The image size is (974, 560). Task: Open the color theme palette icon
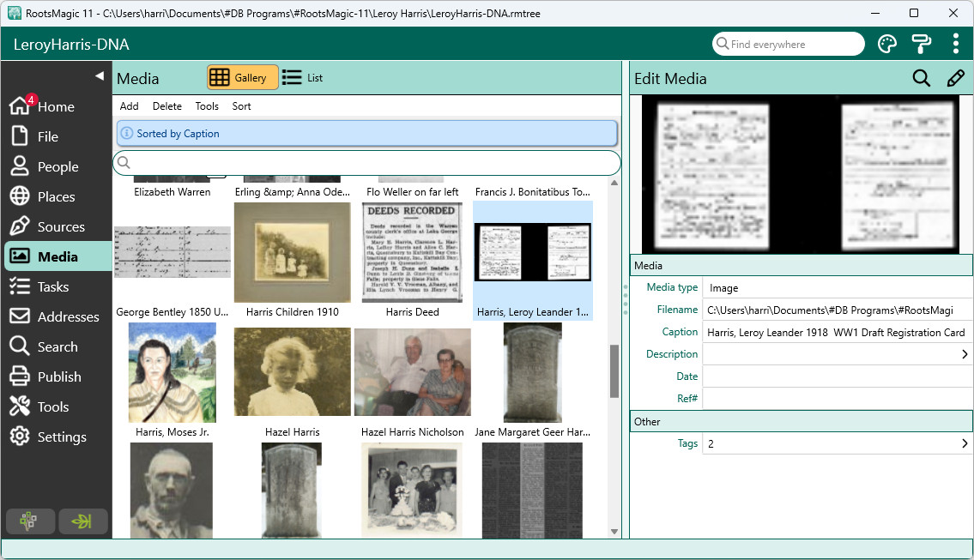(x=887, y=44)
